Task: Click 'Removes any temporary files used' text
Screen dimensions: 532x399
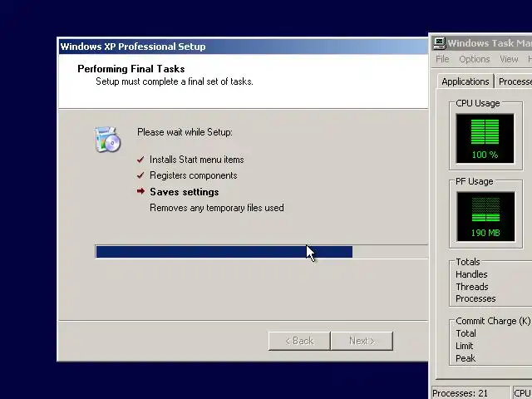Action: [x=217, y=208]
